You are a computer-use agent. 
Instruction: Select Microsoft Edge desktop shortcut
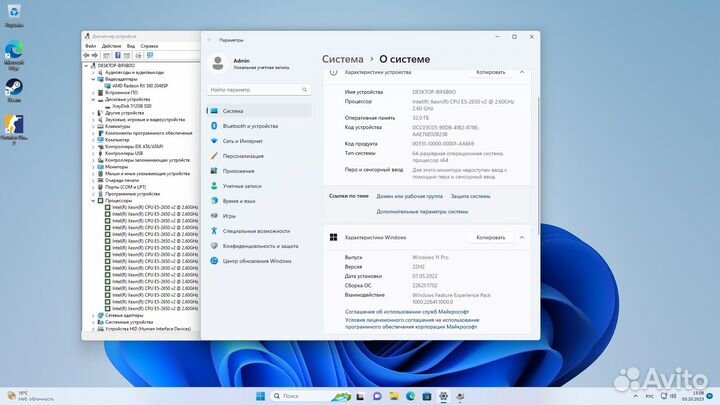click(14, 55)
